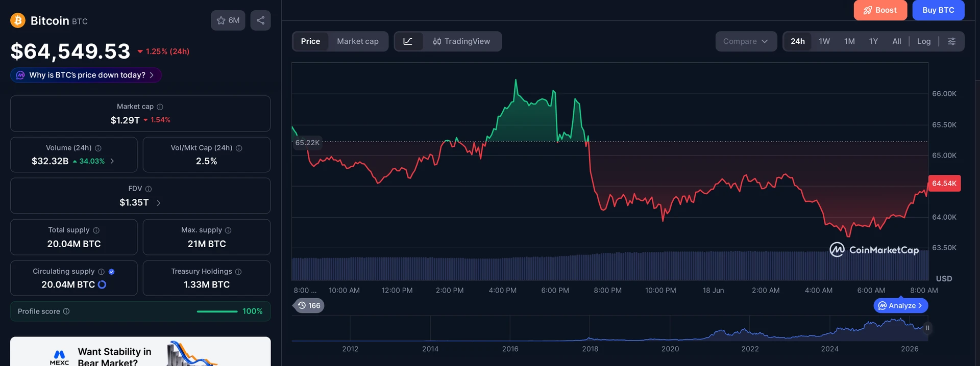Click the 65.22K opening price label

click(307, 143)
